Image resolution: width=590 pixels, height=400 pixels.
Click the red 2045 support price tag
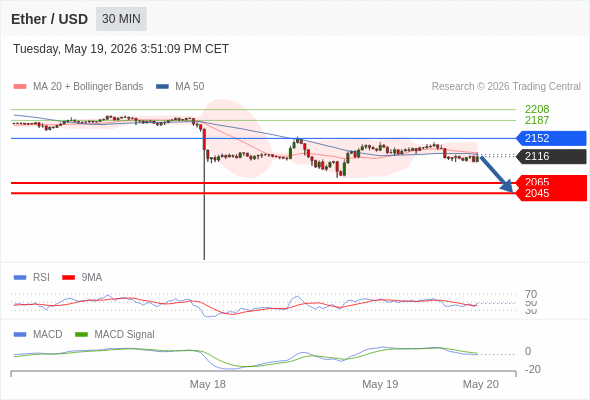pos(551,194)
